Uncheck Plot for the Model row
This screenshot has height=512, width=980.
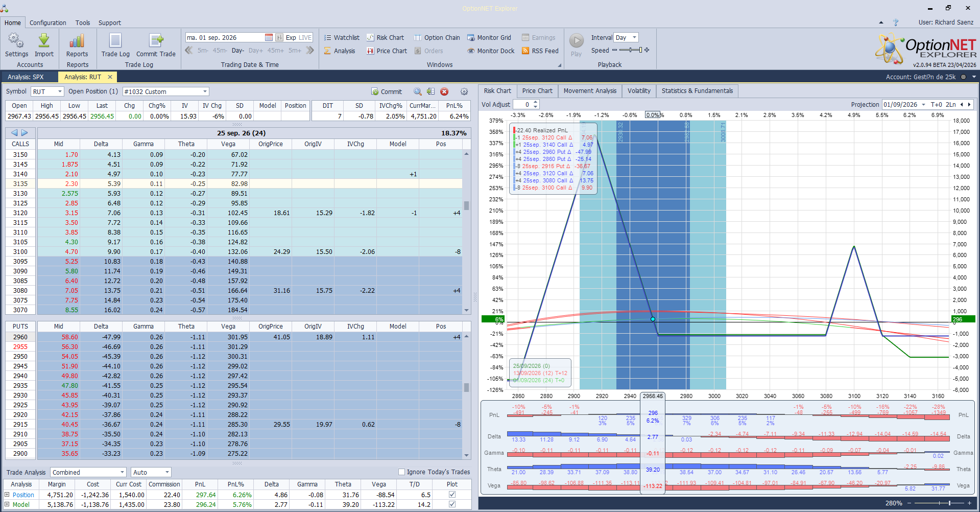click(451, 504)
